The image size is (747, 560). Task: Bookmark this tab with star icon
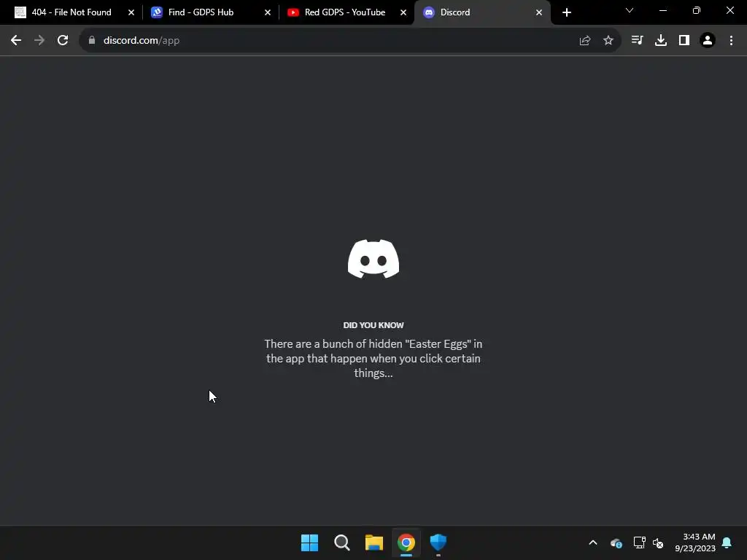608,41
